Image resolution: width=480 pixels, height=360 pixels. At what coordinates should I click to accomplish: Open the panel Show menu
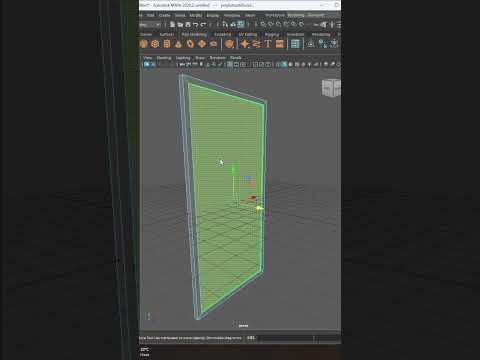tap(200, 58)
